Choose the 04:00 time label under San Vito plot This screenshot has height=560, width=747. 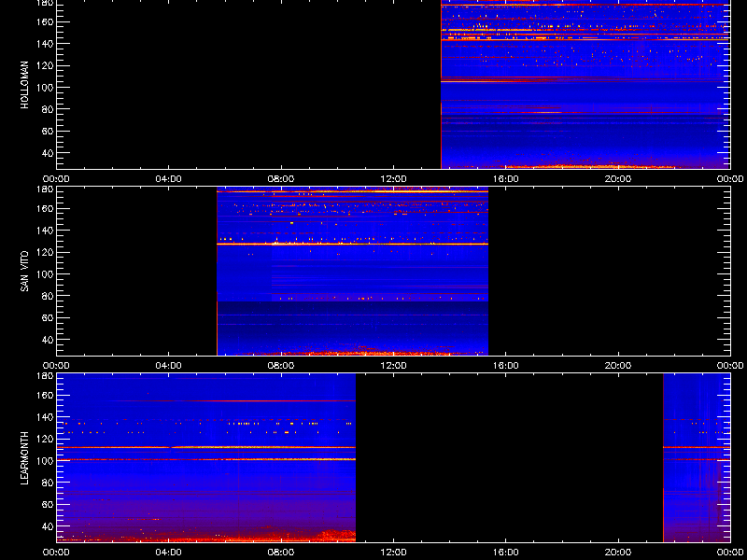169,366
